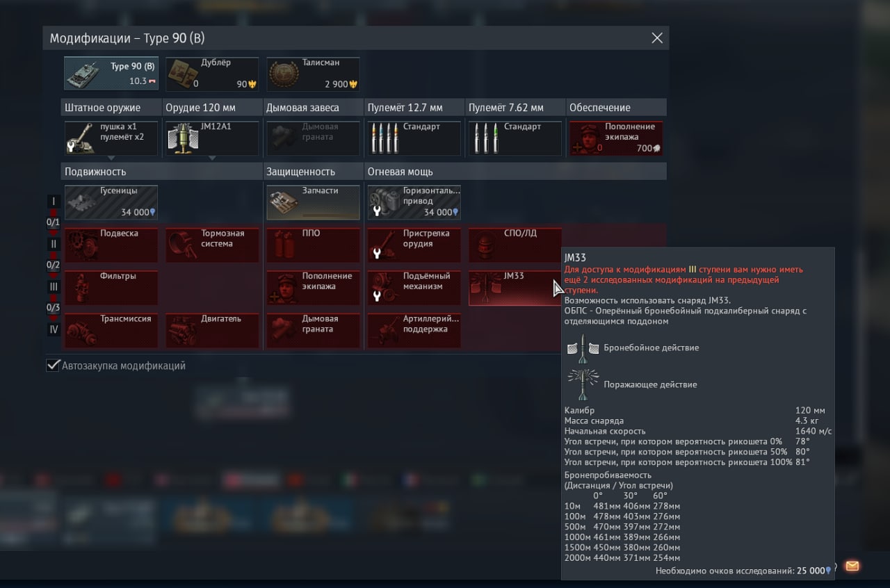This screenshot has width=890, height=588.
Task: Click tier I rank marker
Action: click(54, 202)
